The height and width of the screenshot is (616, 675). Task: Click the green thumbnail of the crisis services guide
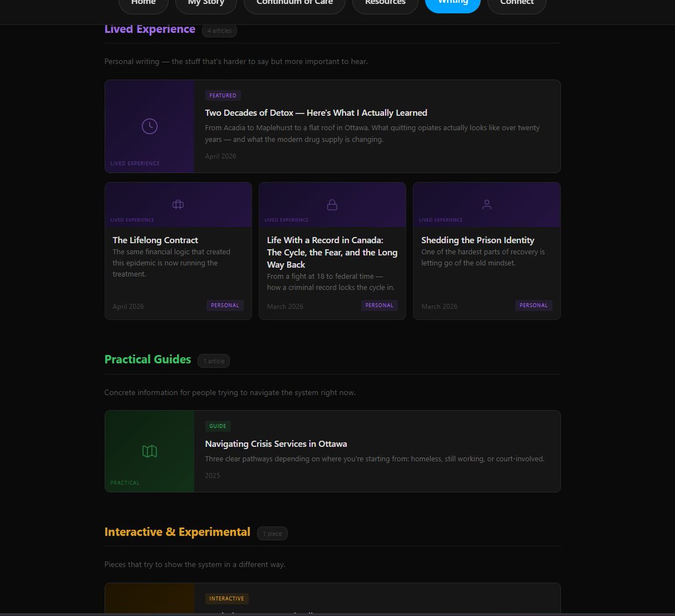coord(150,452)
